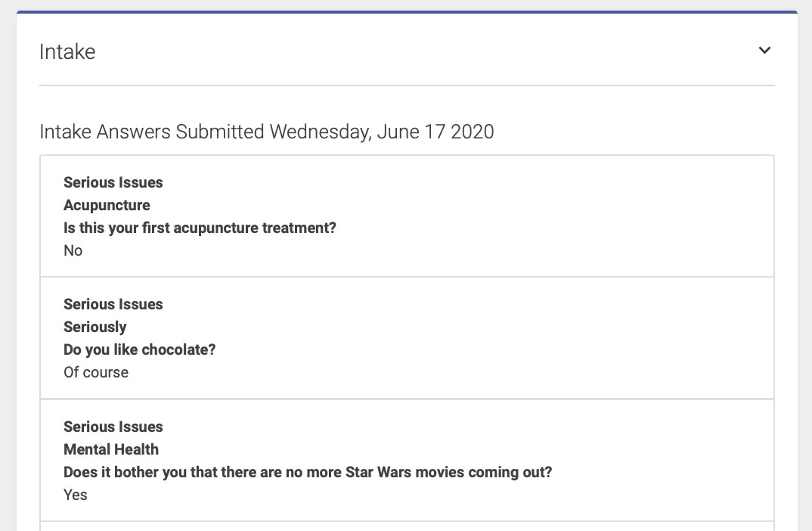The height and width of the screenshot is (531, 812).
Task: Click the Star Wars movies question
Action: [308, 472]
